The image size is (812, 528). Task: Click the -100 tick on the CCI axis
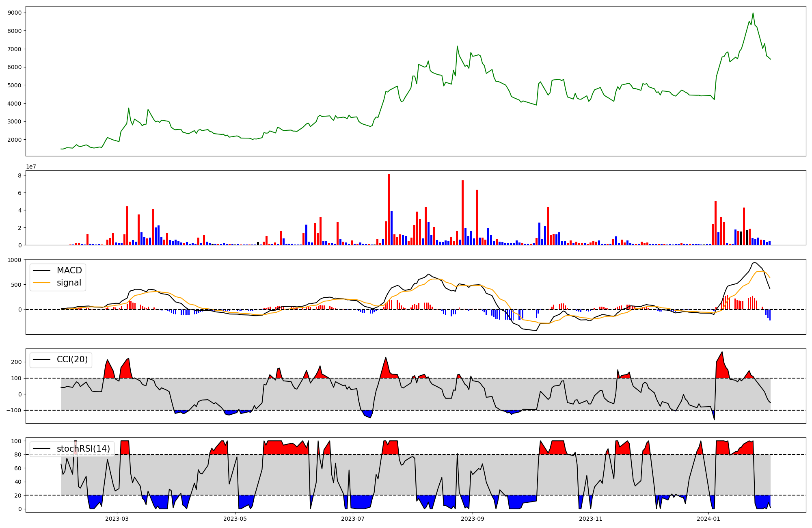14,410
